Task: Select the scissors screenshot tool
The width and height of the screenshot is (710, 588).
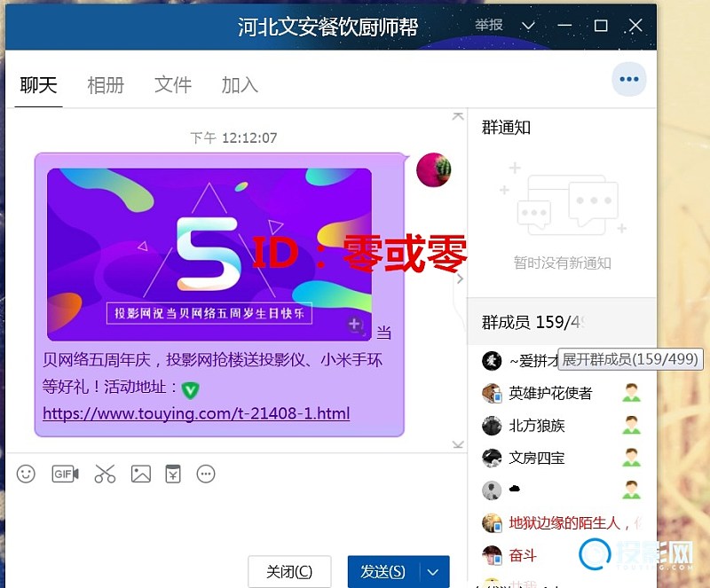Action: (x=105, y=474)
